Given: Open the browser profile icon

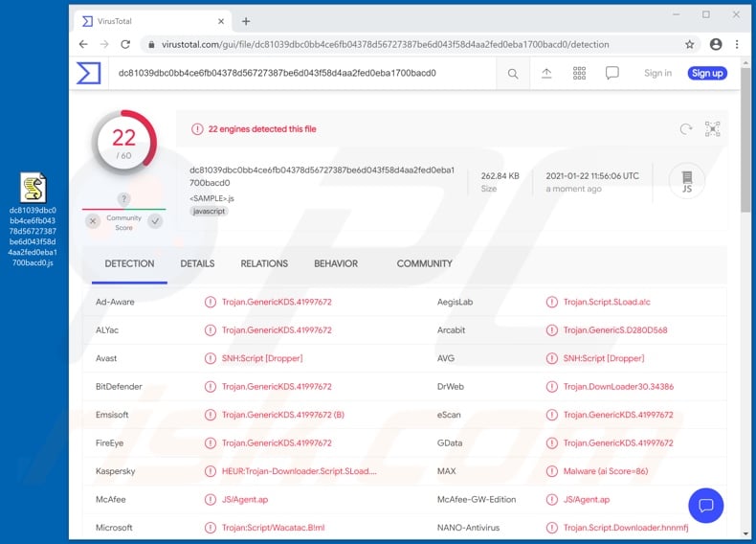Looking at the screenshot, I should tap(716, 44).
